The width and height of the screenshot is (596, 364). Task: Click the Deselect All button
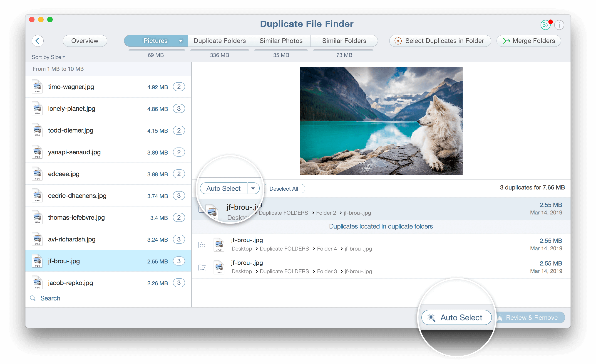pos(283,188)
